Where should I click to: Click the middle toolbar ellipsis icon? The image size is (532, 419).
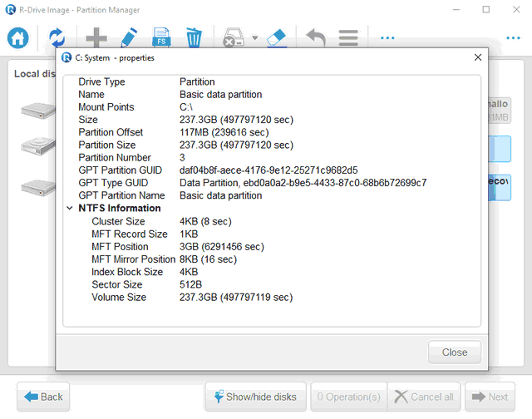tap(387, 38)
